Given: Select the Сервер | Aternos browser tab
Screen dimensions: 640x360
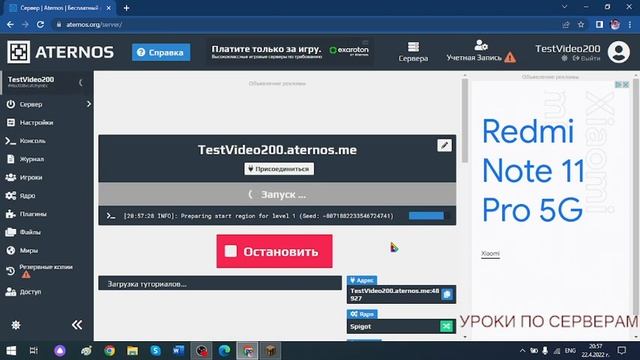Looking at the screenshot, I should (60, 8).
